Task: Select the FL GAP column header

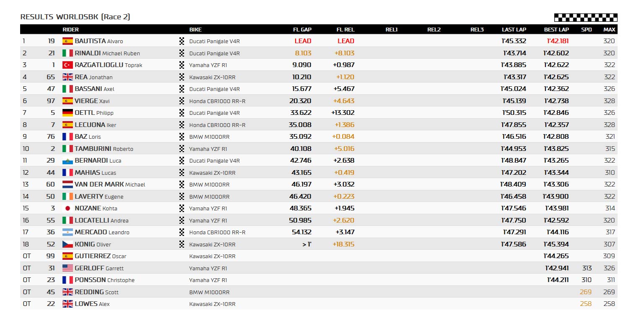Action: 302,30
